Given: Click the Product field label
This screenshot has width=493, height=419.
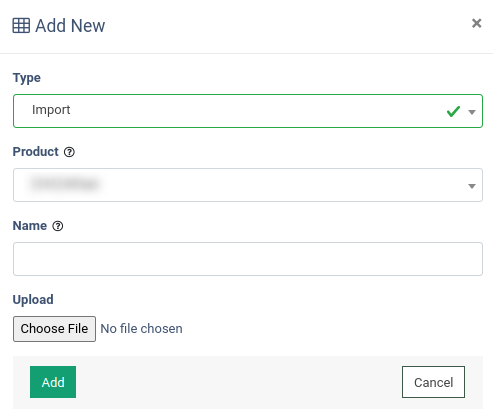Looking at the screenshot, I should [35, 152].
